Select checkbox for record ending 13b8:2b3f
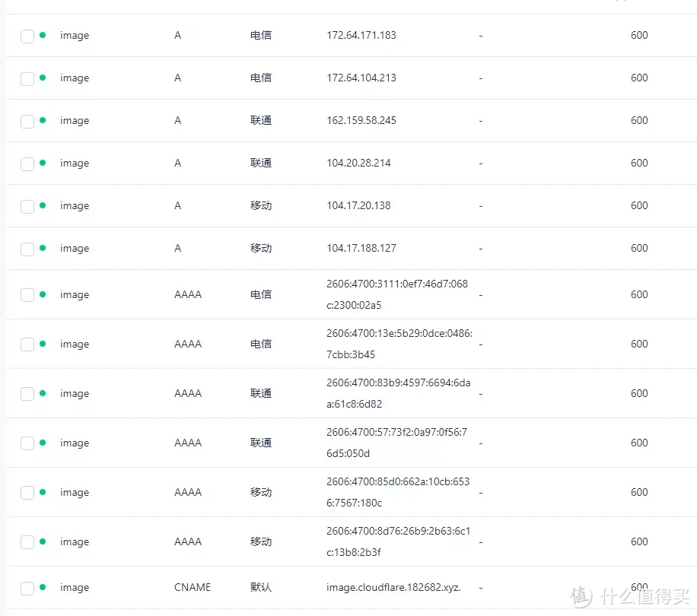Screen dimensions: 697x616 point(27,543)
